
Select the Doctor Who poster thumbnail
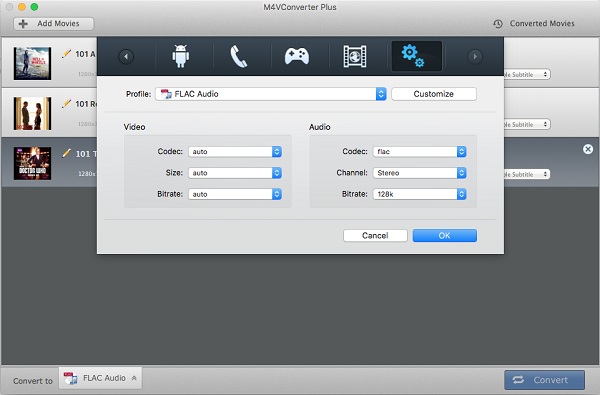(x=32, y=163)
